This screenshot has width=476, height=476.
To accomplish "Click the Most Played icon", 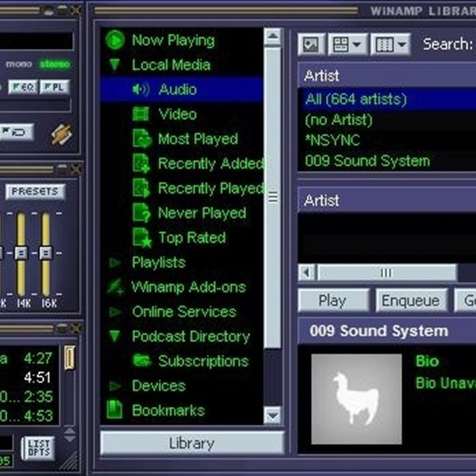I will (x=142, y=138).
